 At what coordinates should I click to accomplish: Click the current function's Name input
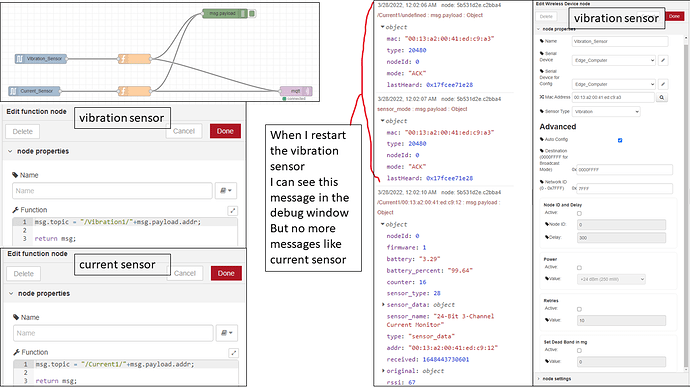[113, 333]
